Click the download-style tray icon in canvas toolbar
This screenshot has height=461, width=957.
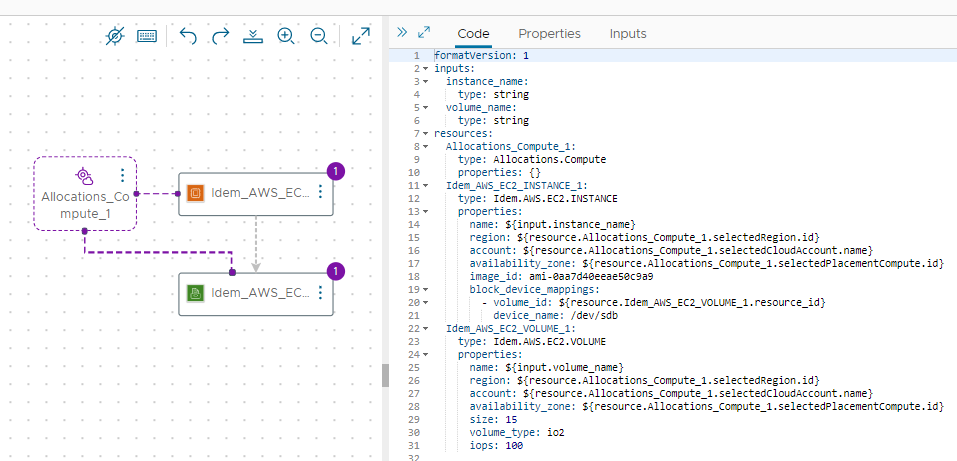253,36
